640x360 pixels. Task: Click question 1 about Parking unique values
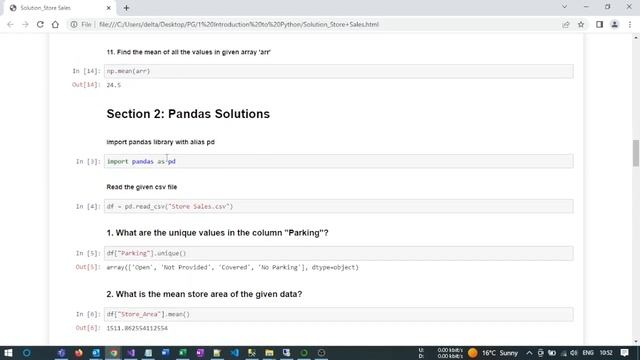pos(218,233)
